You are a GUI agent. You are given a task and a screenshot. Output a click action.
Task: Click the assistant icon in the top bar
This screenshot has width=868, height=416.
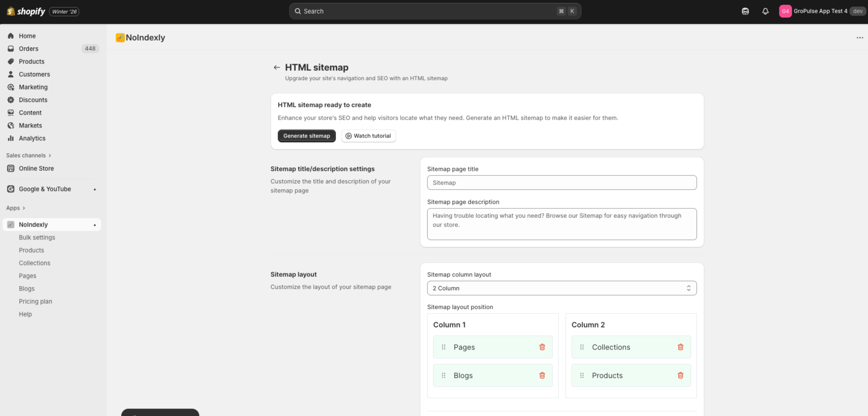pos(746,11)
